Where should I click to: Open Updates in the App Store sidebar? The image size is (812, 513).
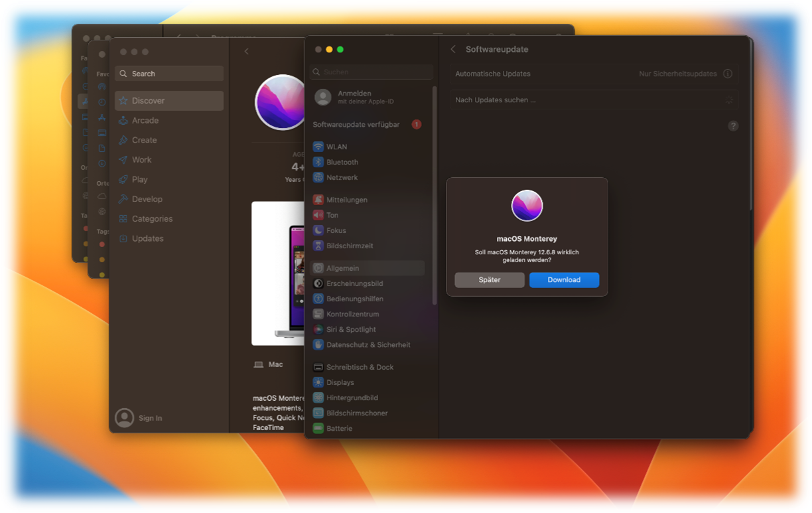tap(169, 238)
